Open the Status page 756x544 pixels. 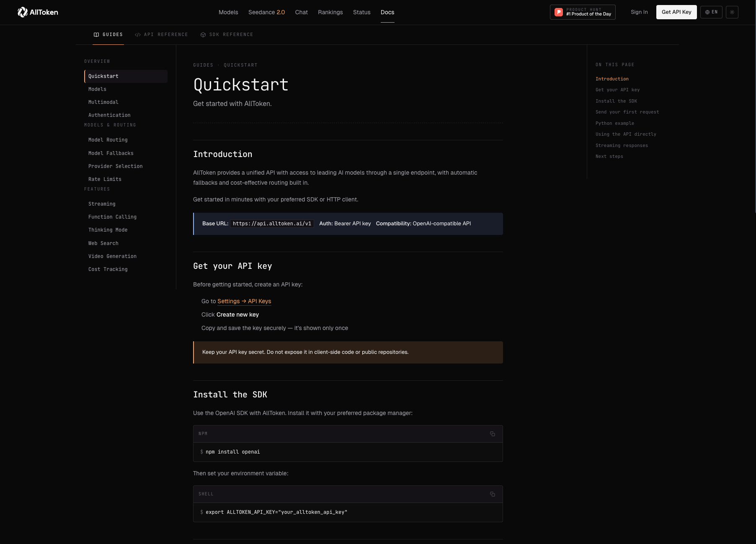[x=362, y=12]
